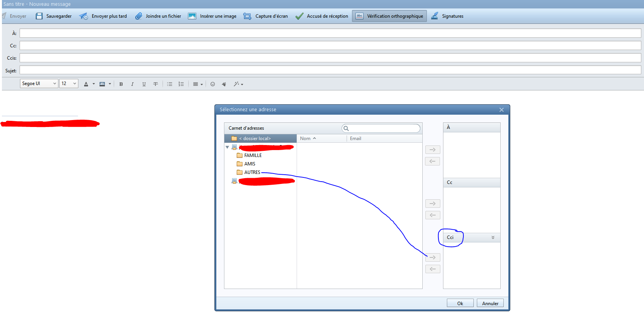644x319 pixels.
Task: Click the Envoyer plus tard icon
Action: pyautogui.click(x=83, y=16)
